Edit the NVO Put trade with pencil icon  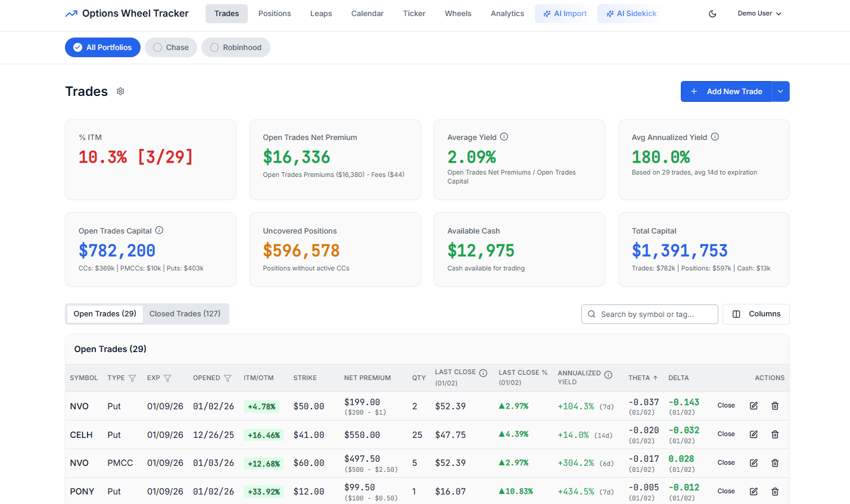click(754, 406)
